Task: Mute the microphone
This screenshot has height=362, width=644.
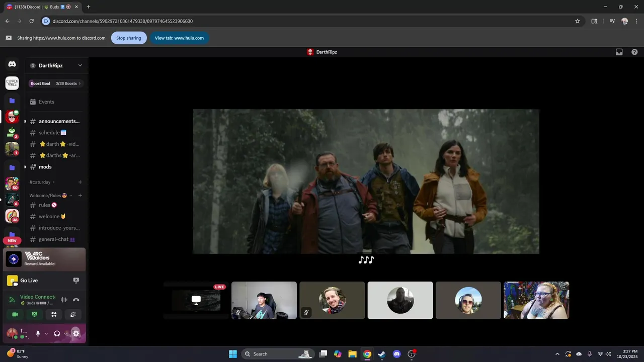Action: (x=38, y=333)
